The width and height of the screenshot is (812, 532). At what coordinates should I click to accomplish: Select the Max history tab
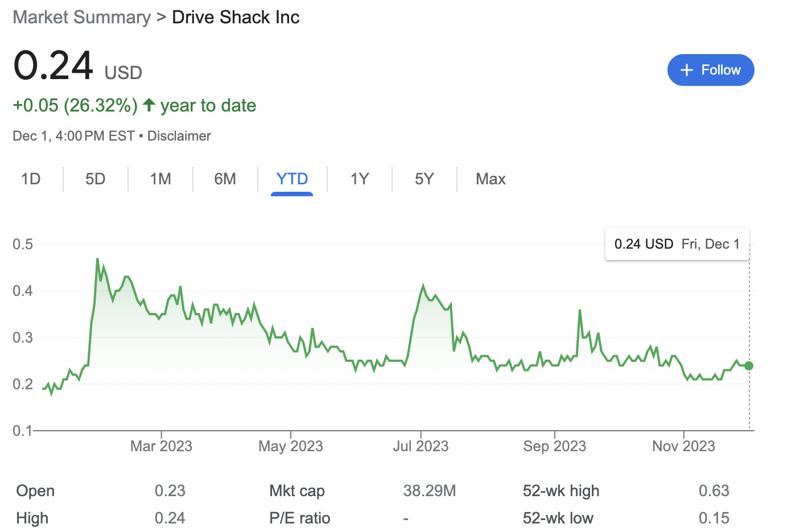click(x=490, y=179)
